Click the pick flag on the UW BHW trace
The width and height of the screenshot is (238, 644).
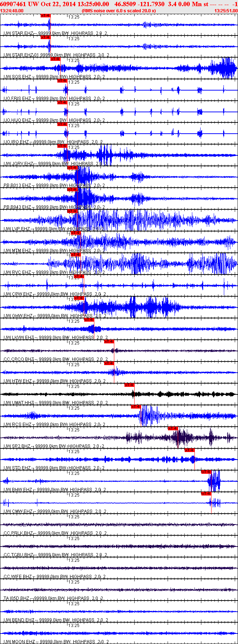click(206, 472)
